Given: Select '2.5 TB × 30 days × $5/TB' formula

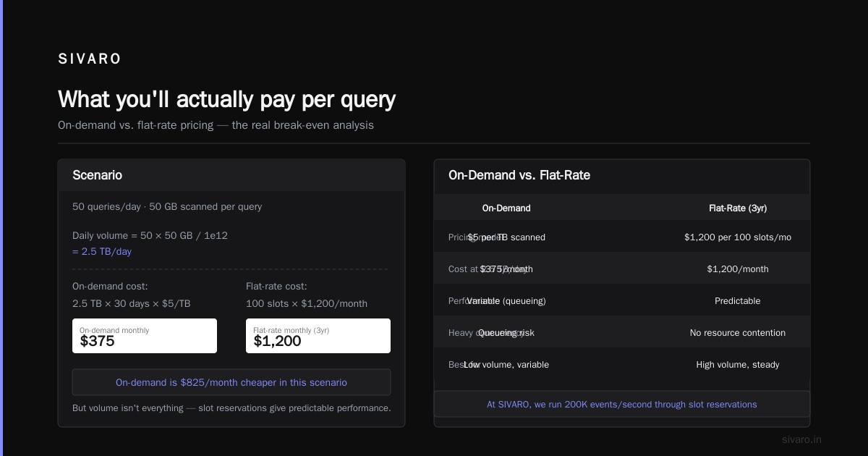Looking at the screenshot, I should (x=132, y=303).
